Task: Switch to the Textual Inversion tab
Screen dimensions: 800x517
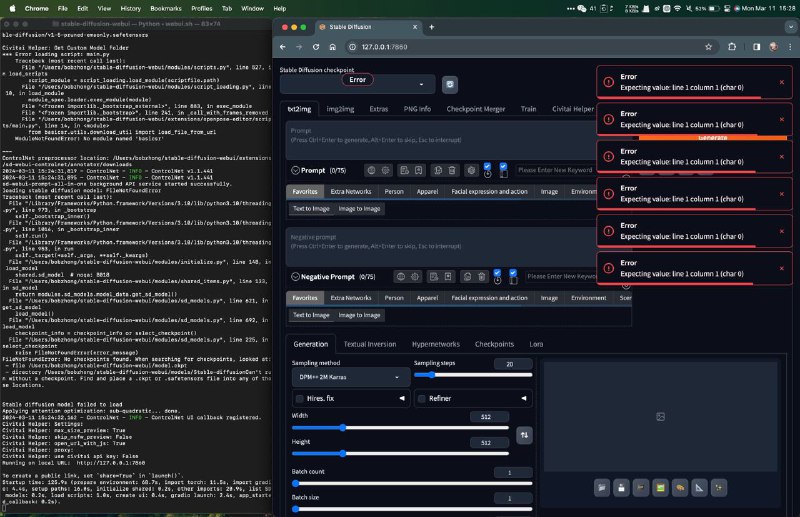Action: point(370,344)
